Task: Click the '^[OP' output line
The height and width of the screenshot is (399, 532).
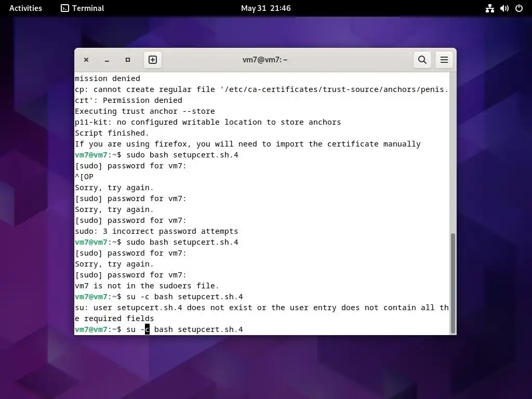Action: [x=84, y=177]
